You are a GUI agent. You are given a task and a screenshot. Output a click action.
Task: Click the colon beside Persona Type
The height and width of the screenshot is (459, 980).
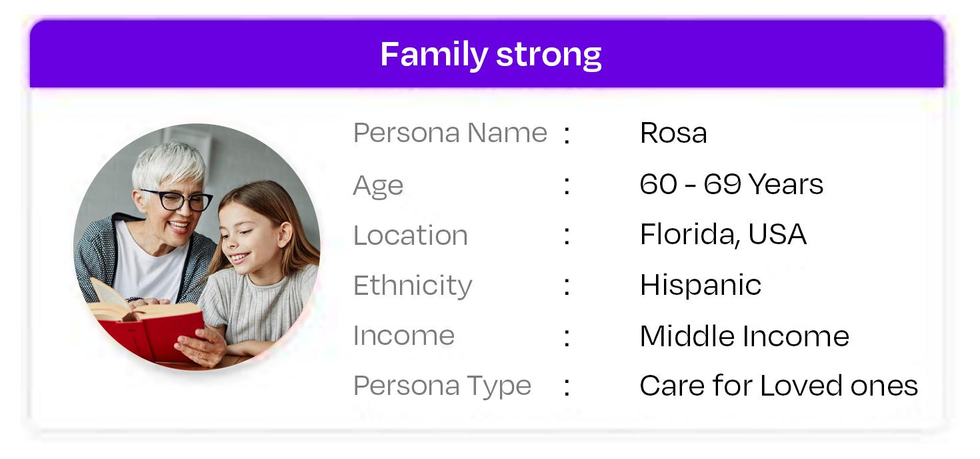(567, 388)
